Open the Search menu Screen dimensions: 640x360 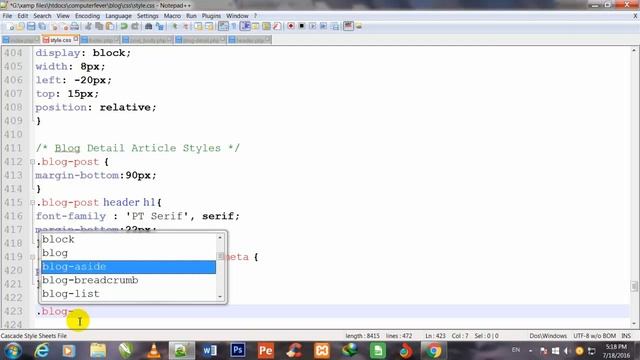(42, 16)
